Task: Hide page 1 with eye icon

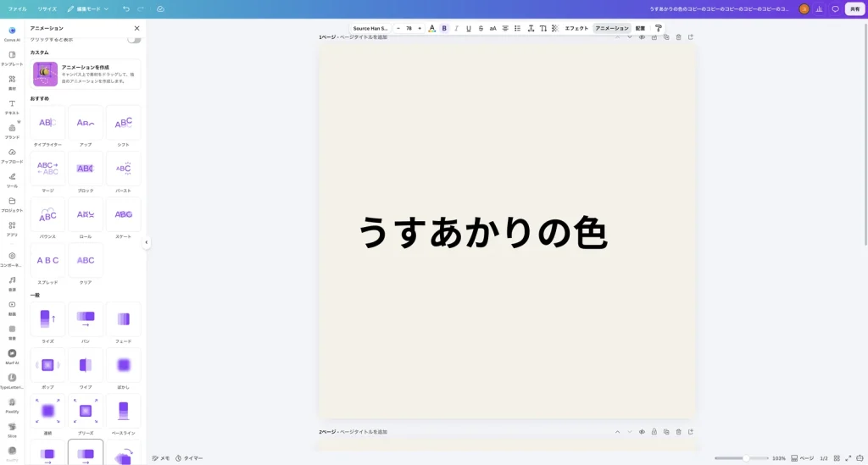Action: [642, 37]
